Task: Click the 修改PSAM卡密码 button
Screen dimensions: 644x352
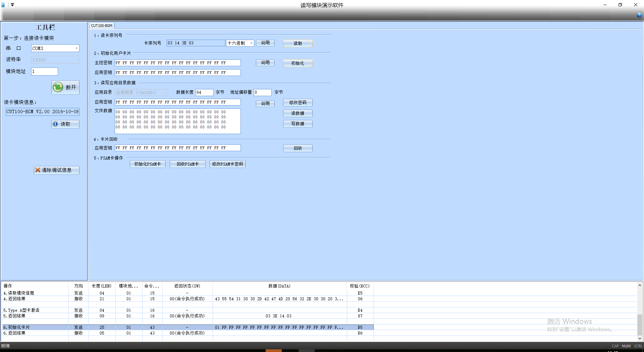Action: [227, 164]
